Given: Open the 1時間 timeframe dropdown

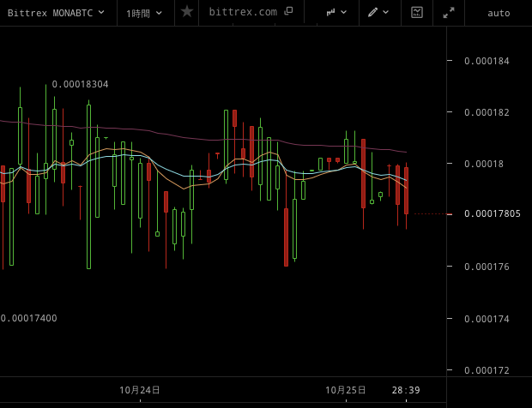Looking at the screenshot, I should pos(144,13).
